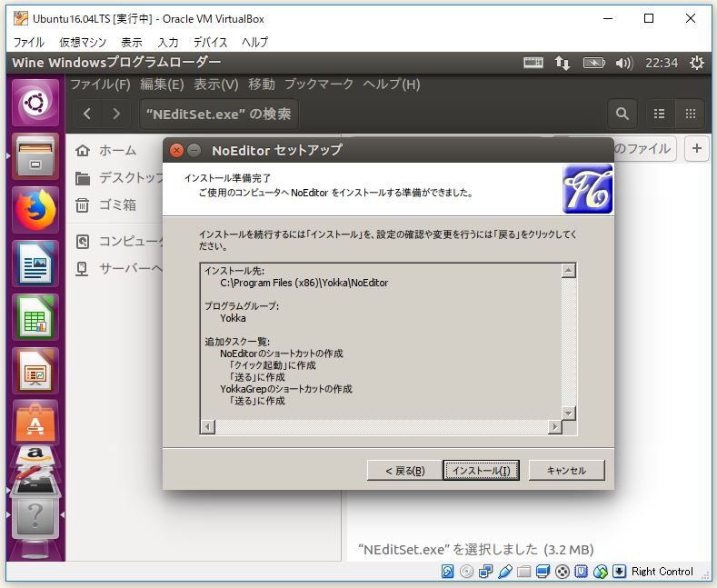
Task: Click VirtualBox optical disk status icon
Action: (466, 571)
